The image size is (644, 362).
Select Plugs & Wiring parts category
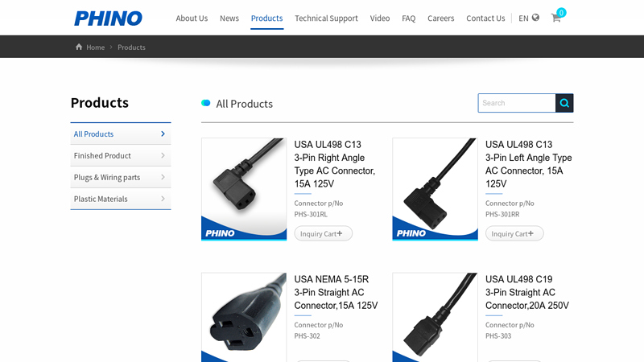121,177
